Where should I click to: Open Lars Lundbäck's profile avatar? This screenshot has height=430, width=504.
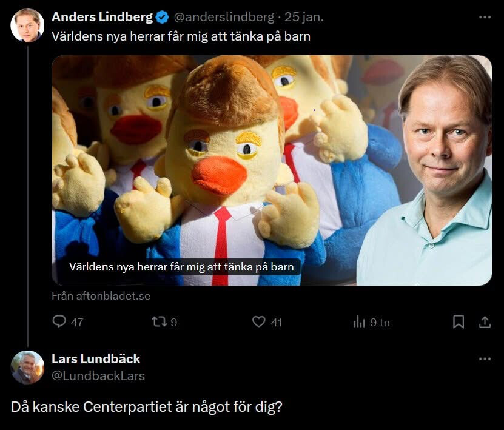coord(27,368)
